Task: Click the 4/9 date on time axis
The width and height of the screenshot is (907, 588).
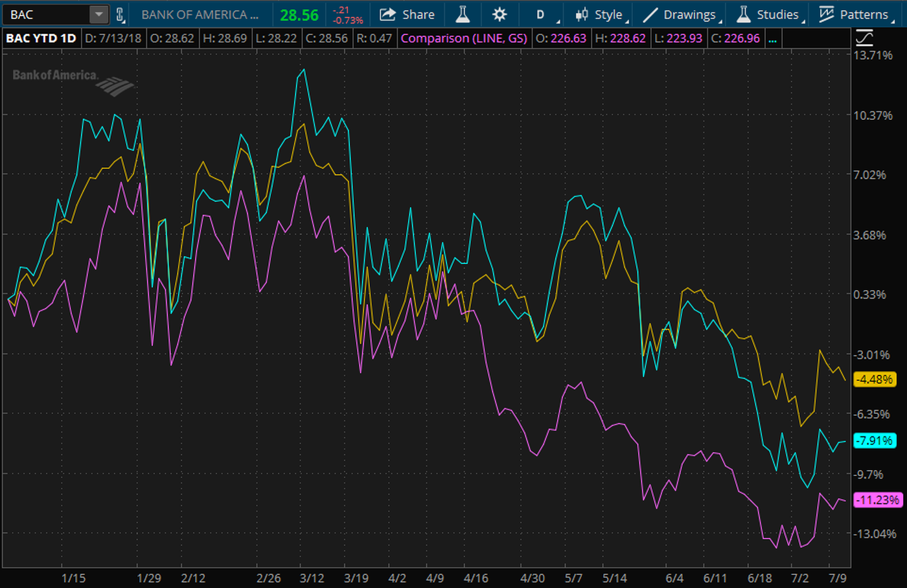Action: point(435,578)
